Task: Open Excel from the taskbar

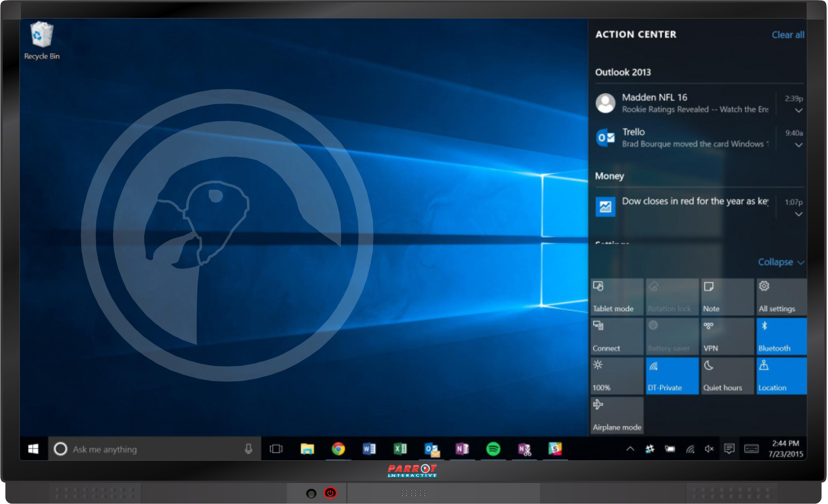Action: coord(400,449)
